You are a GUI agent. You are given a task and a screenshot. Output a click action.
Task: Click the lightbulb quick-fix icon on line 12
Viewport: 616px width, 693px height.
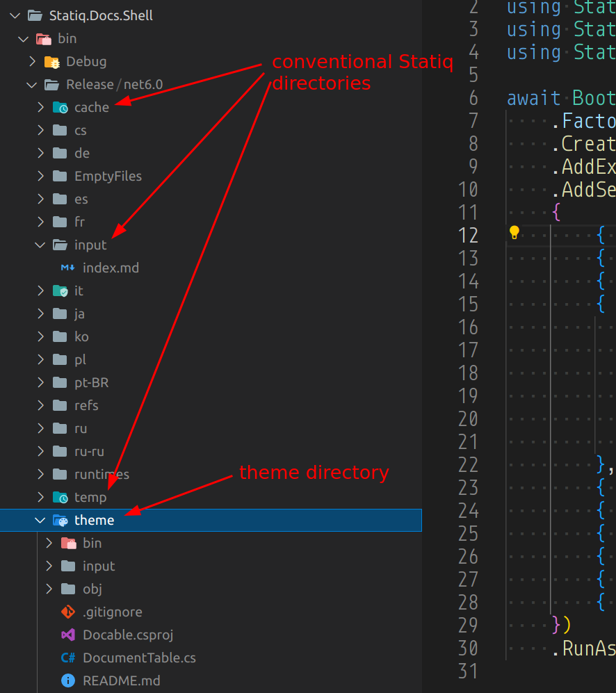point(514,232)
